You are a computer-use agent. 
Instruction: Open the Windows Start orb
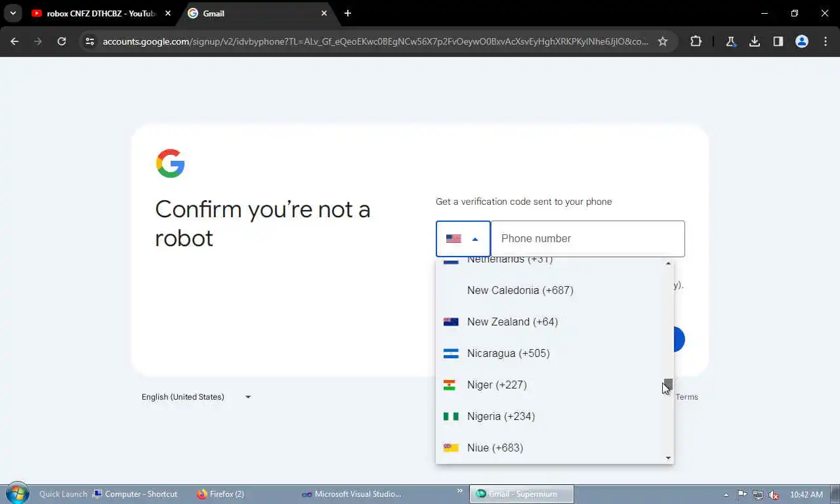pyautogui.click(x=17, y=493)
